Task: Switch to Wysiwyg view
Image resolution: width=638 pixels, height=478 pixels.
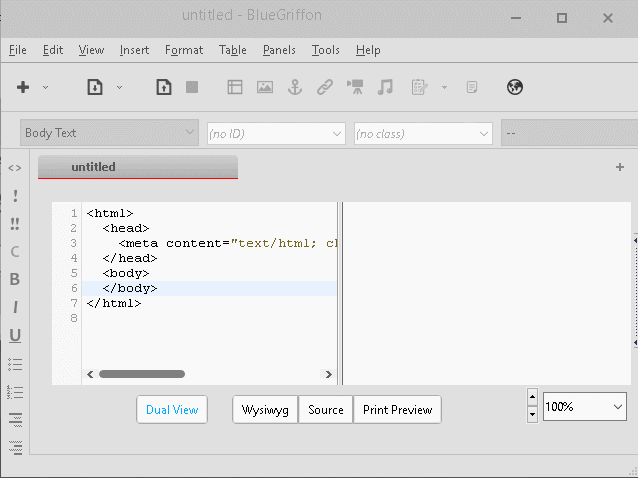Action: 265,410
